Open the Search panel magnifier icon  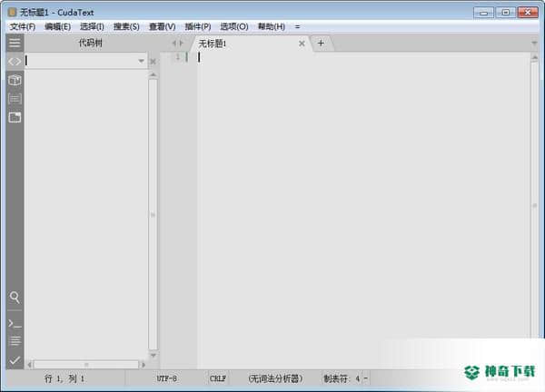tap(15, 298)
